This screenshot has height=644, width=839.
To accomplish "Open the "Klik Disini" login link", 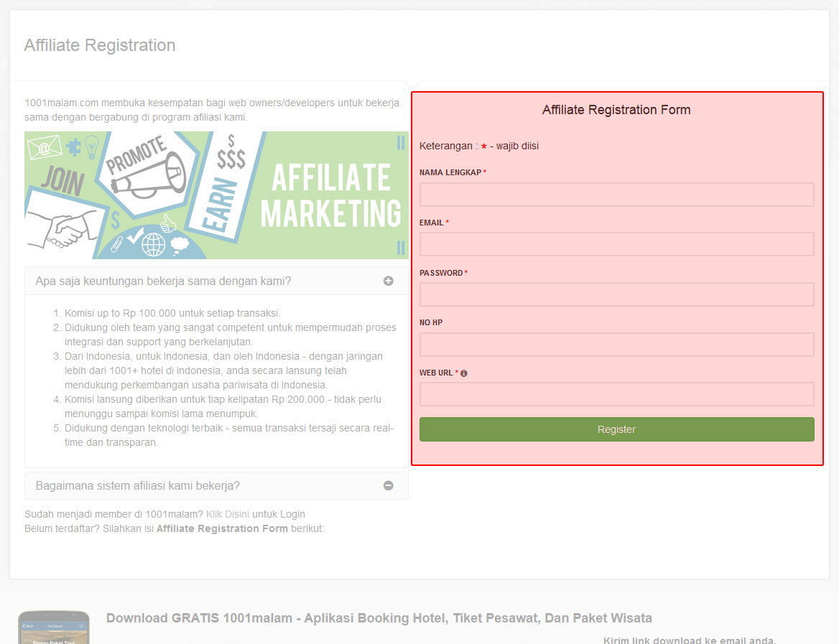I will tap(227, 515).
